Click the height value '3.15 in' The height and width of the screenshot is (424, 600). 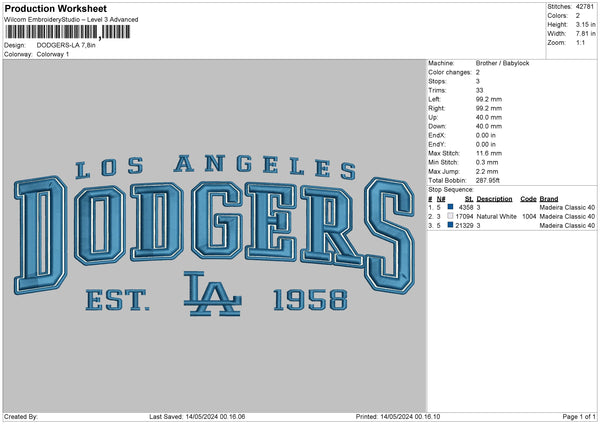(x=585, y=24)
